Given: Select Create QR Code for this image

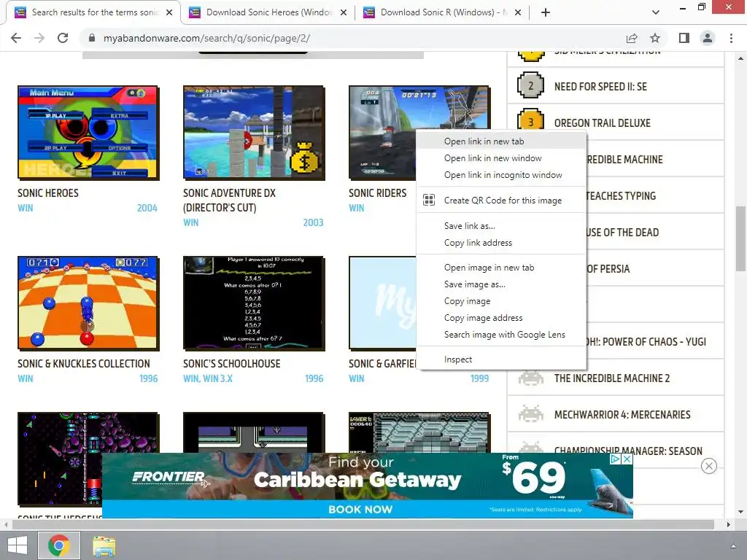Looking at the screenshot, I should pyautogui.click(x=501, y=201).
